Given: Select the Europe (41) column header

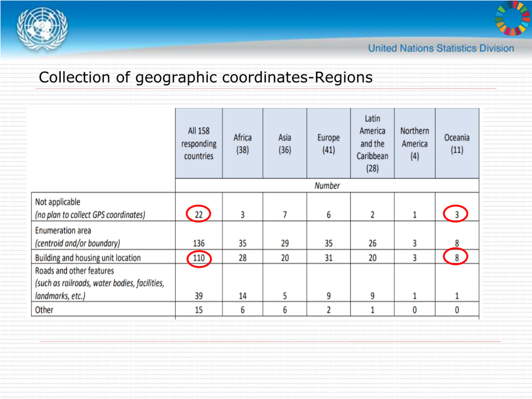Looking at the screenshot, I should pyautogui.click(x=329, y=143).
